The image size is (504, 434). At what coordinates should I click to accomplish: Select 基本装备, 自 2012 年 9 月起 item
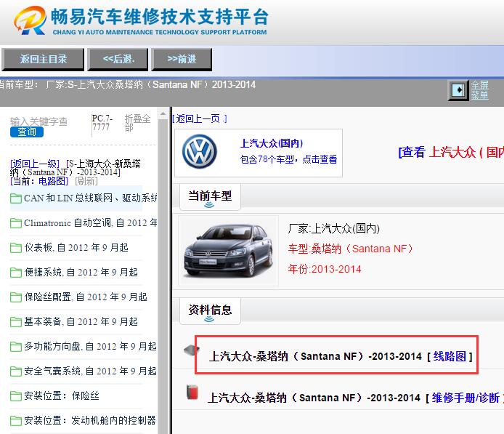click(x=81, y=321)
